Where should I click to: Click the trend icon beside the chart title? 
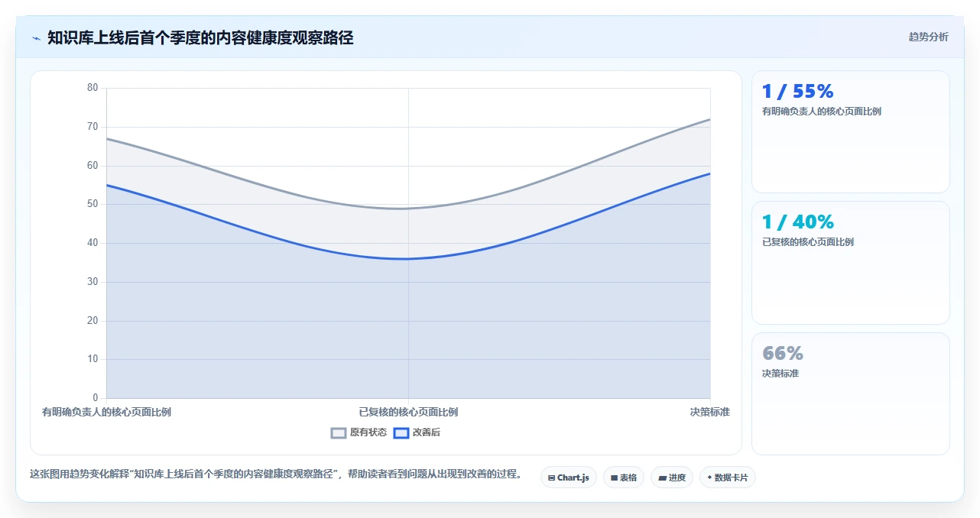click(x=36, y=37)
